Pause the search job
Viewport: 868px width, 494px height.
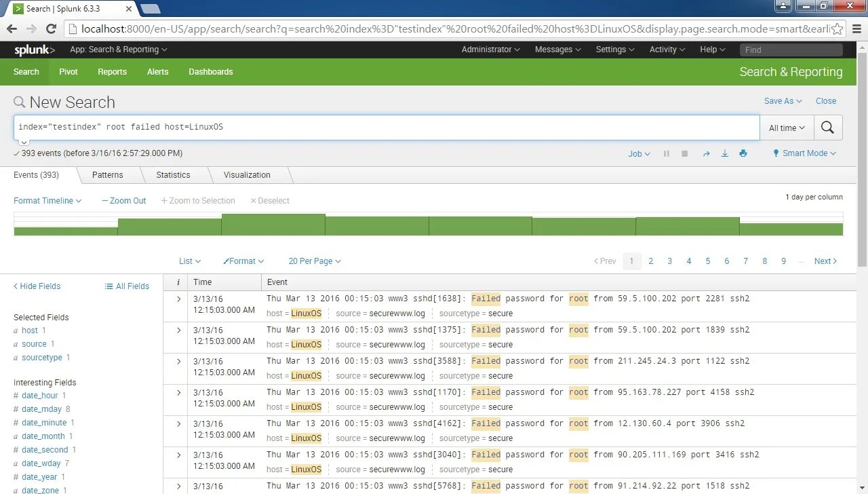(667, 153)
